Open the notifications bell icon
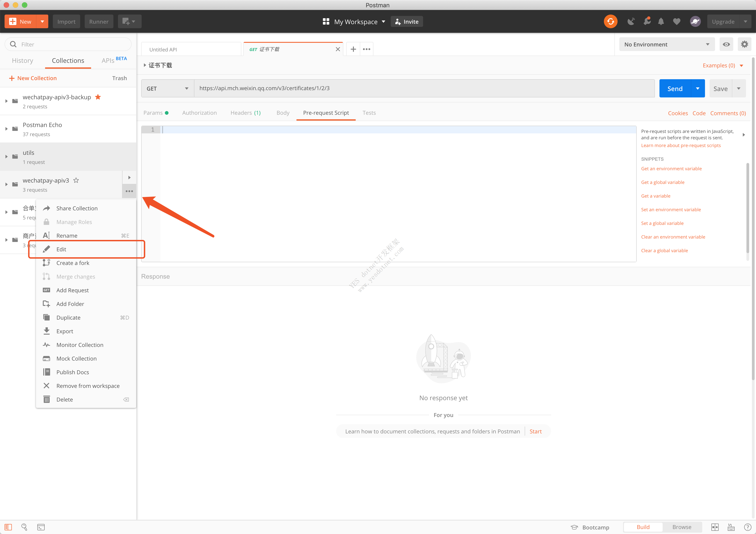Image resolution: width=756 pixels, height=534 pixels. 661,21
